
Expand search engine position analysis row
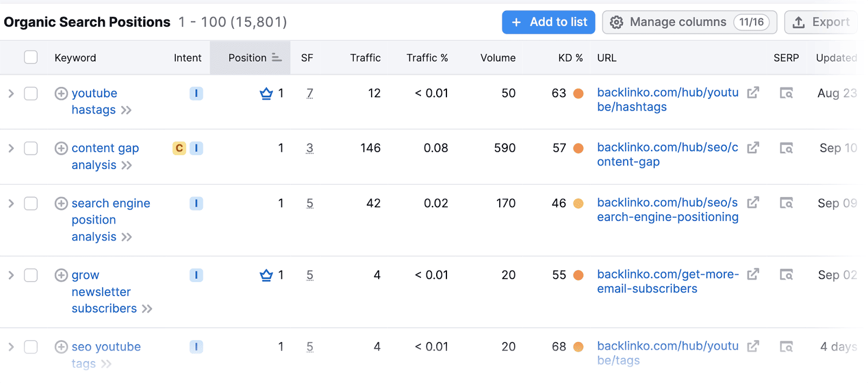point(11,203)
